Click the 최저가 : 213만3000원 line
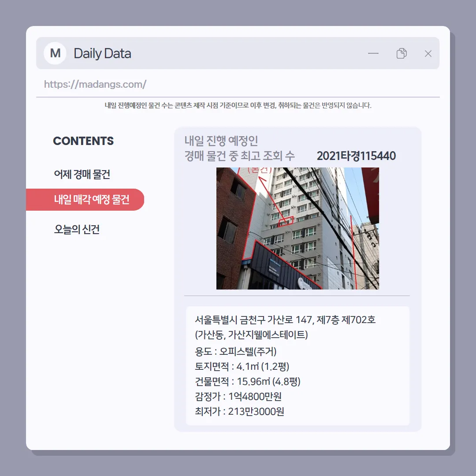This screenshot has width=476, height=476. coord(239,412)
